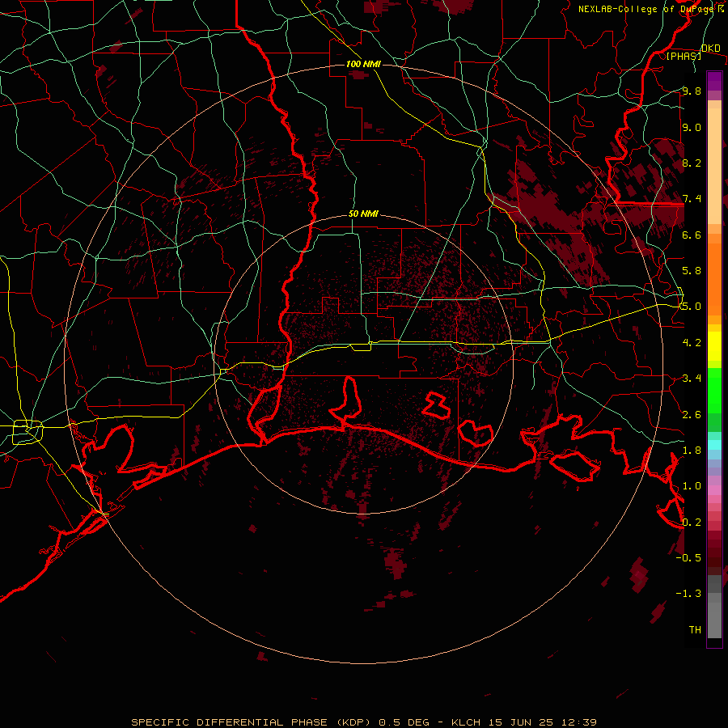Viewport: 728px width, 728px height.
Task: Click the DKD product code label
Action: pyautogui.click(x=710, y=48)
